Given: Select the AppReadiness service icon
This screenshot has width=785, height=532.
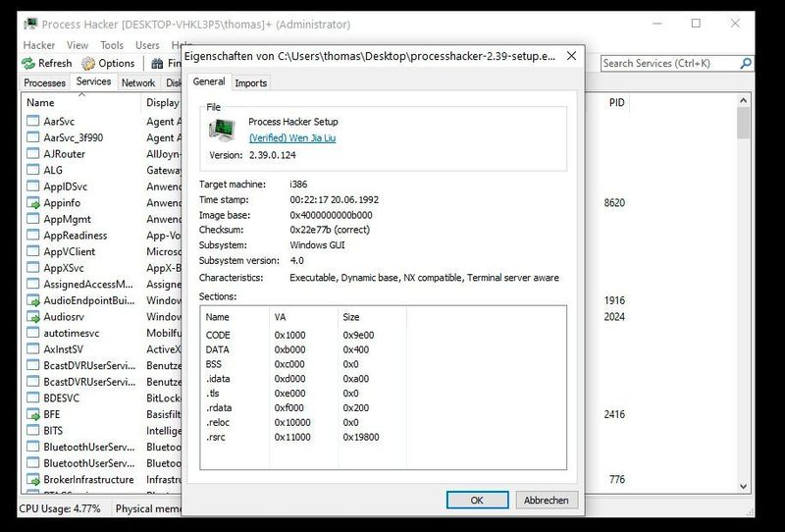Looking at the screenshot, I should [x=33, y=235].
